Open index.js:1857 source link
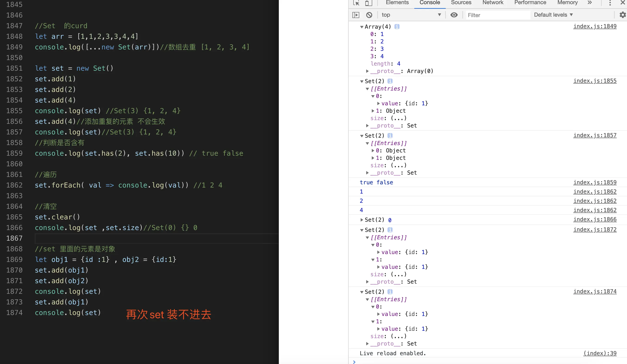 [595, 135]
